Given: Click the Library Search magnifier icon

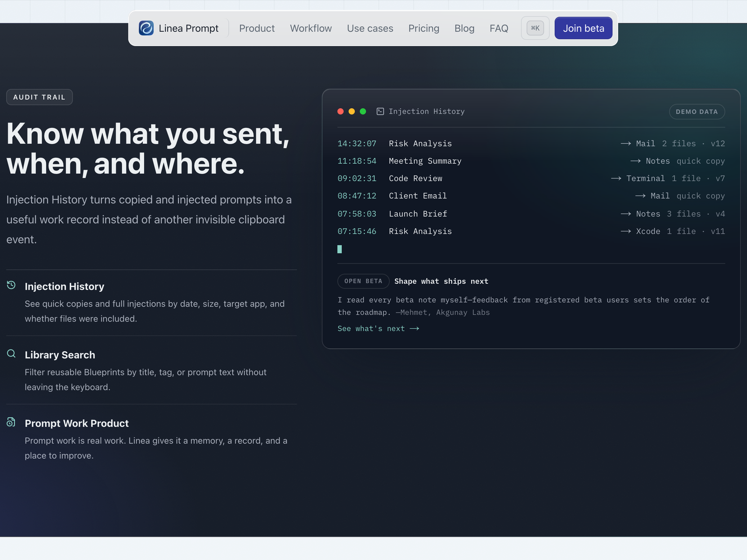Looking at the screenshot, I should 11,354.
